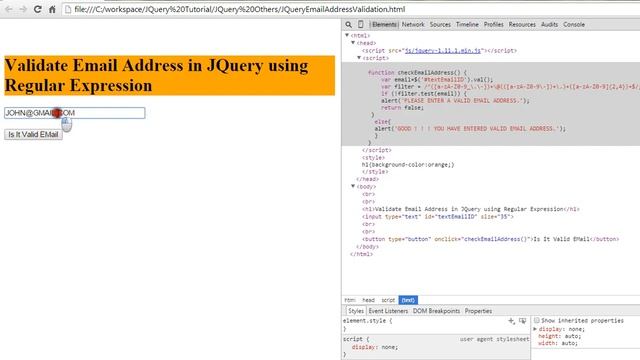This screenshot has width=640, height=360.
Task: Click the element.style rule text
Action: [x=367, y=321]
